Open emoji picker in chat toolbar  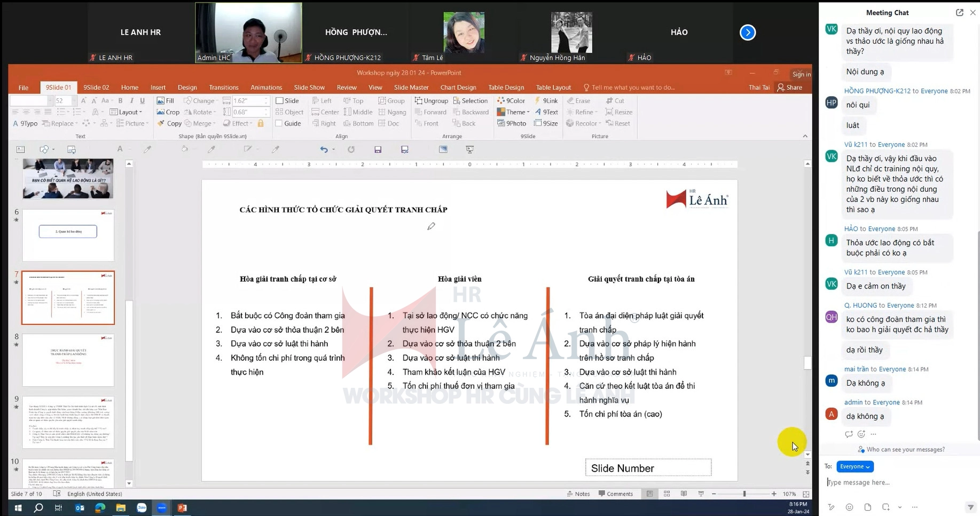pyautogui.click(x=849, y=507)
